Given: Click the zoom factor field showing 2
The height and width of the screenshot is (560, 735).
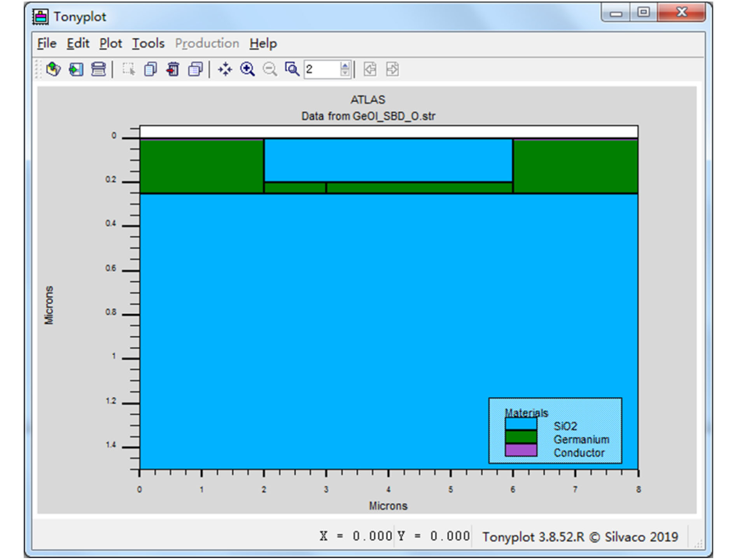Looking at the screenshot, I should 322,69.
